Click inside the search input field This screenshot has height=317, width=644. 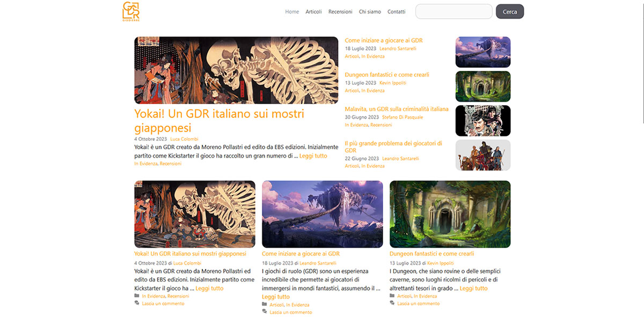453,11
